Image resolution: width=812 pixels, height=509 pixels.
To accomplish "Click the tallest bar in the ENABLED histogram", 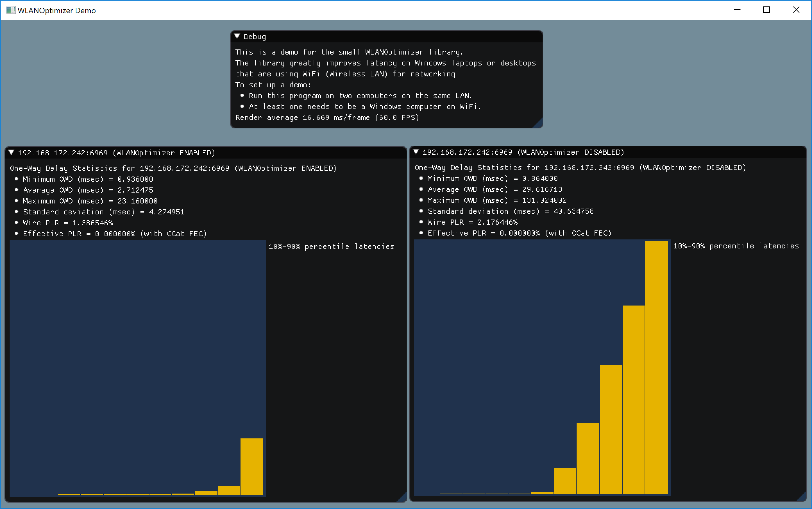I will click(x=252, y=466).
